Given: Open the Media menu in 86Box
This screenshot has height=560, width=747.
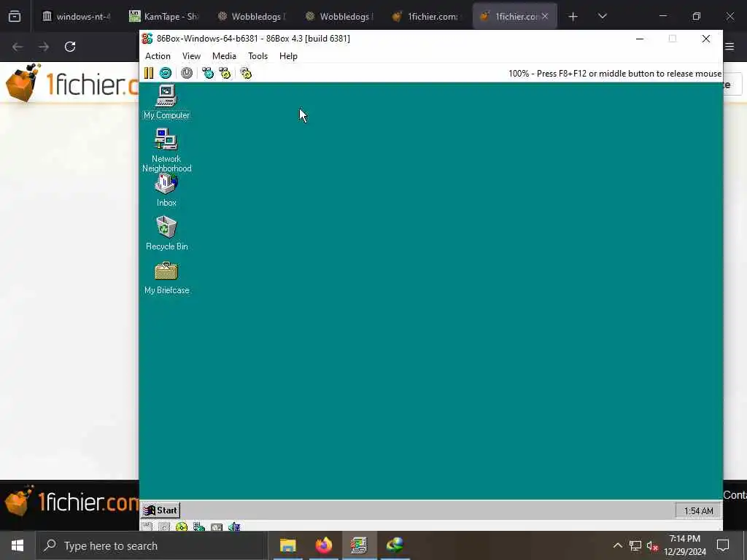Looking at the screenshot, I should click(224, 55).
